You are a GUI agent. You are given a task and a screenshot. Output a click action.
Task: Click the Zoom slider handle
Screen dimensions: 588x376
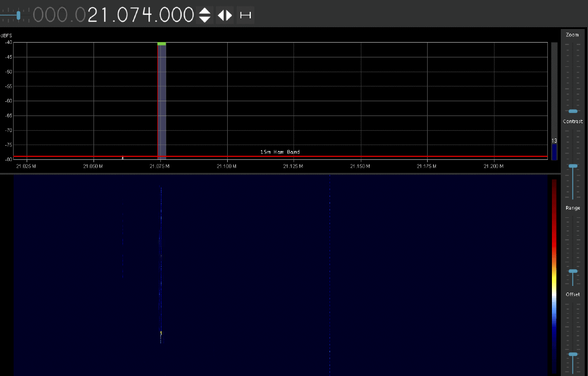573,111
